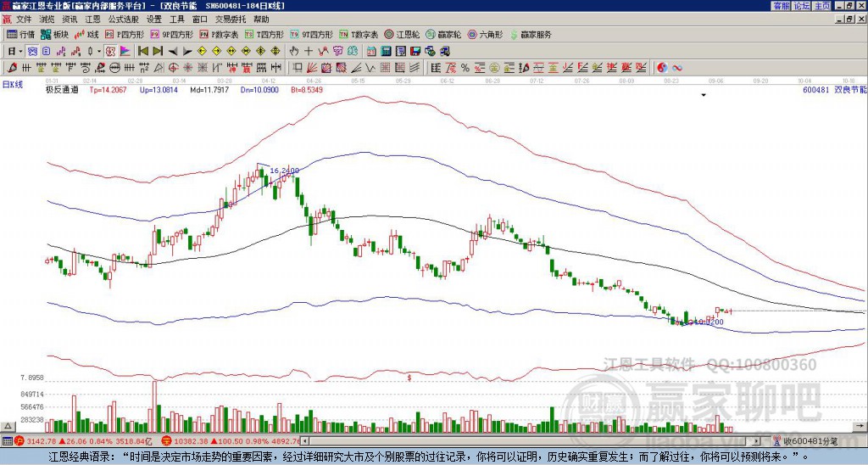Open the 江恩 menu
868x465 pixels.
point(93,20)
